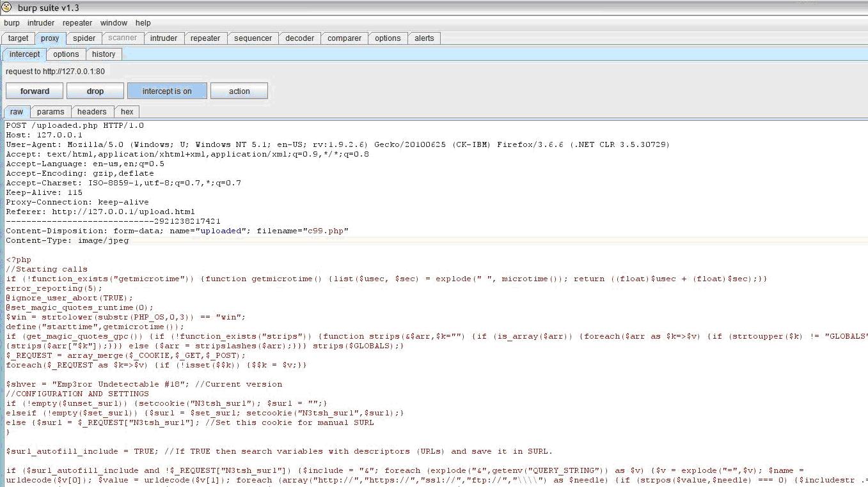Open the proxy history sub-tab

104,54
